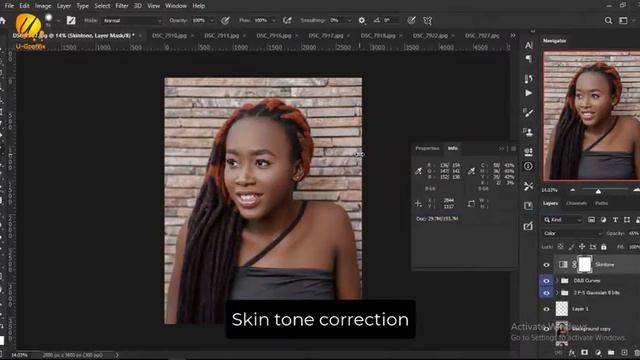Screen dimensions: 640x360
Task: Toggle lock all padlock icon
Action: [x=604, y=247]
